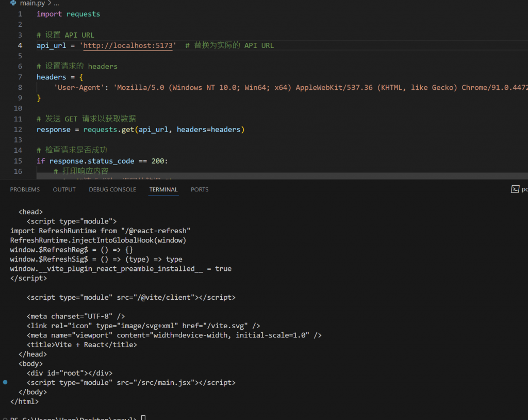Viewport: 528px width, 420px height.
Task: Click the '# 发送 GET 请求以获取数据' comment
Action: (x=86, y=119)
